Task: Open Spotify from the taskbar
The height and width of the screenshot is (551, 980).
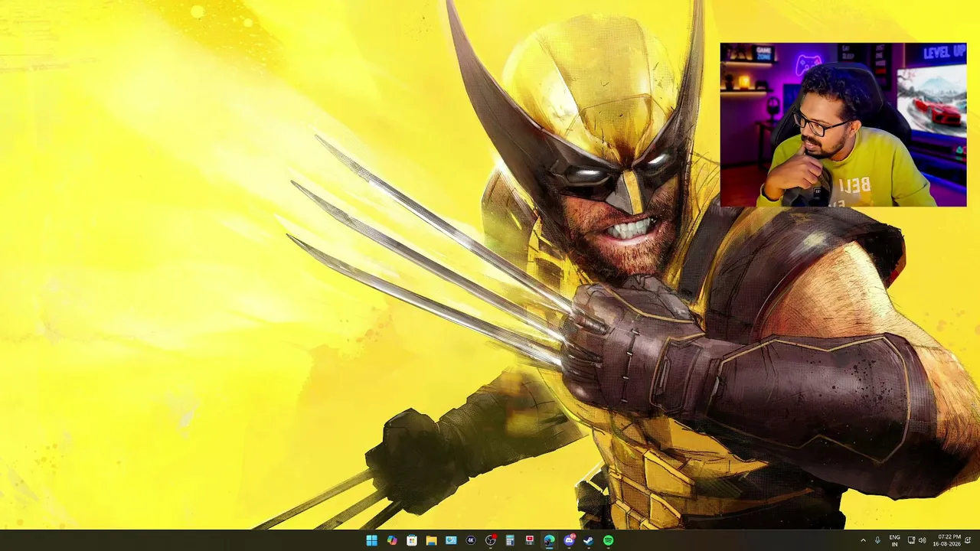Action: pyautogui.click(x=608, y=540)
